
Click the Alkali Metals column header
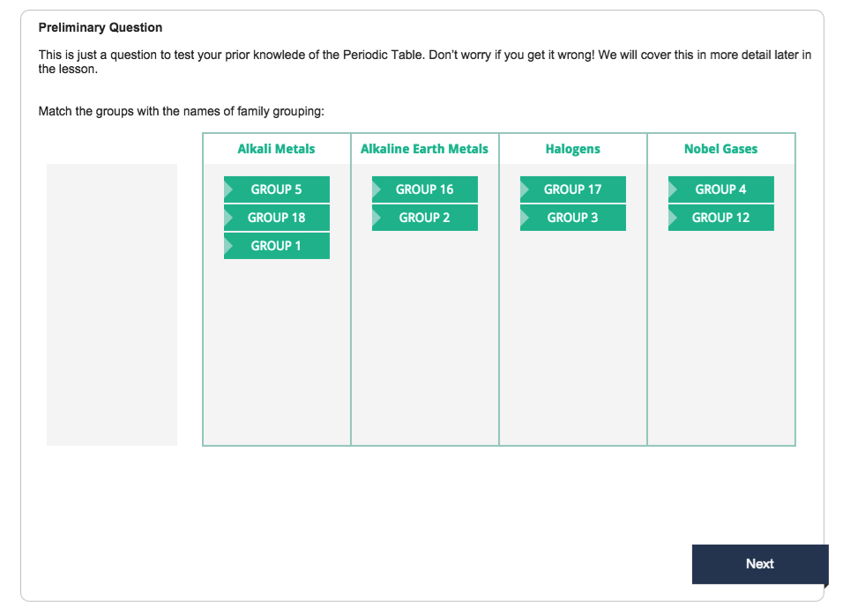tap(276, 149)
